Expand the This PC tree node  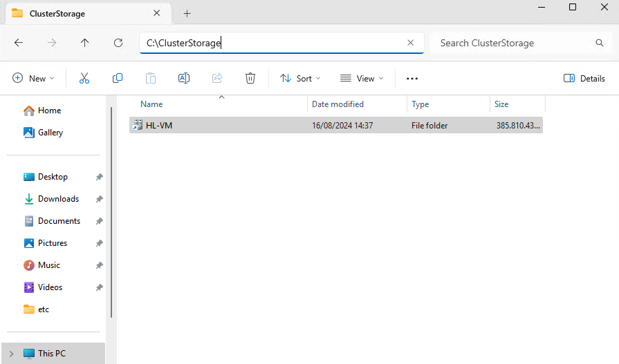coord(11,354)
